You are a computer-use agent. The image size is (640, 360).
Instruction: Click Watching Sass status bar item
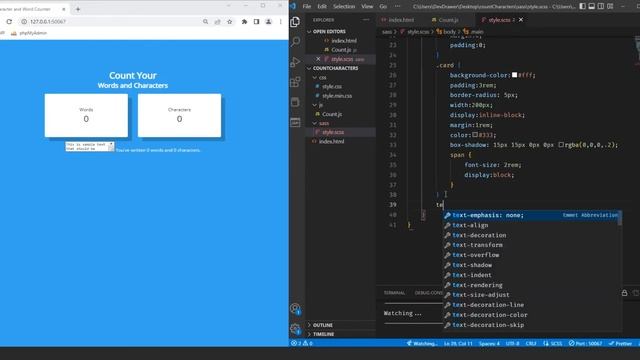click(x=422, y=343)
